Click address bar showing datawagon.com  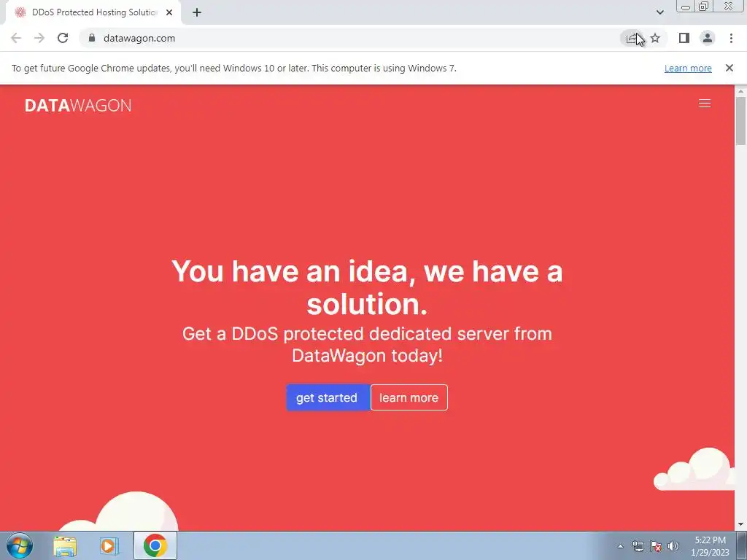352,38
